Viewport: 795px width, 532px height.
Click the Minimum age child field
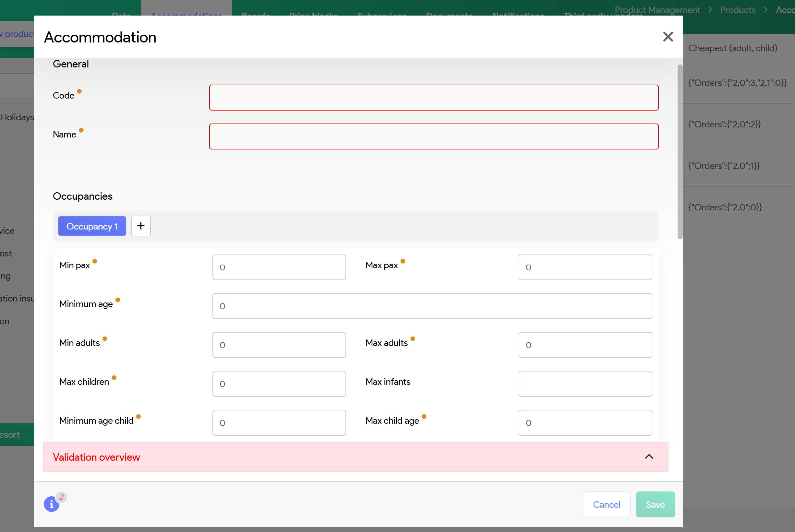pyautogui.click(x=279, y=423)
